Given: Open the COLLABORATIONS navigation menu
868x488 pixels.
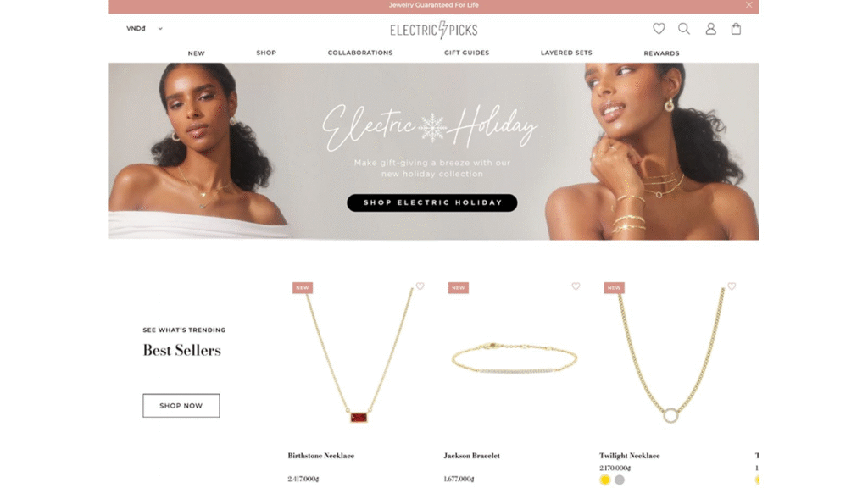Looking at the screenshot, I should click(x=359, y=53).
